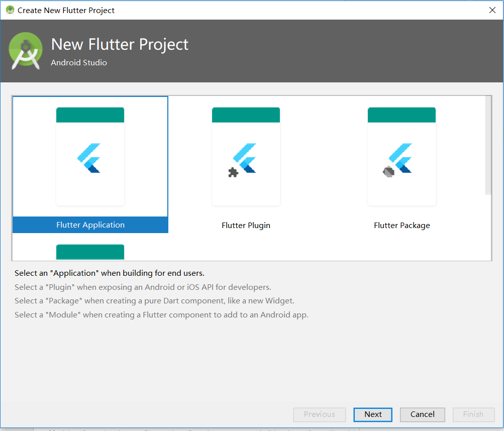Click the New Flutter Project heading
The width and height of the screenshot is (504, 431).
(x=120, y=44)
